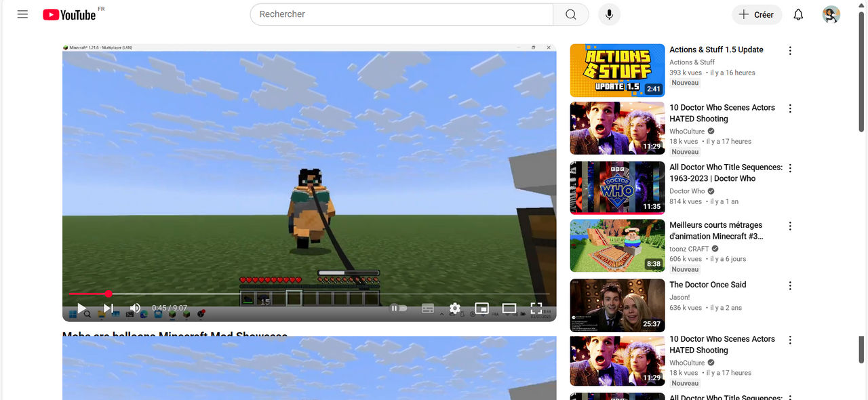Turn on subtitles in the player

tap(428, 308)
